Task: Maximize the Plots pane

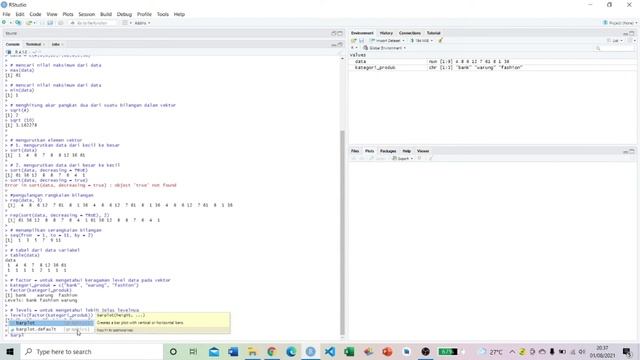Action: click(x=632, y=151)
